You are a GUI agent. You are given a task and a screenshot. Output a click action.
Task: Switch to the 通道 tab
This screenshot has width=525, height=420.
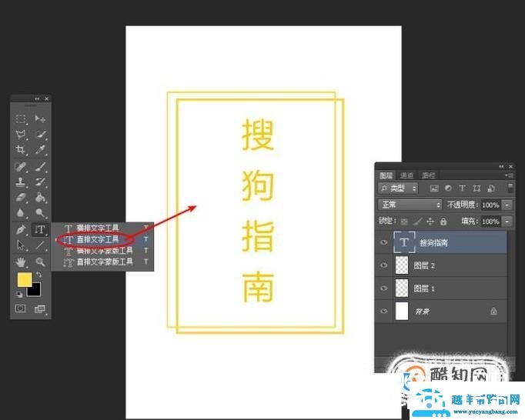click(x=406, y=175)
